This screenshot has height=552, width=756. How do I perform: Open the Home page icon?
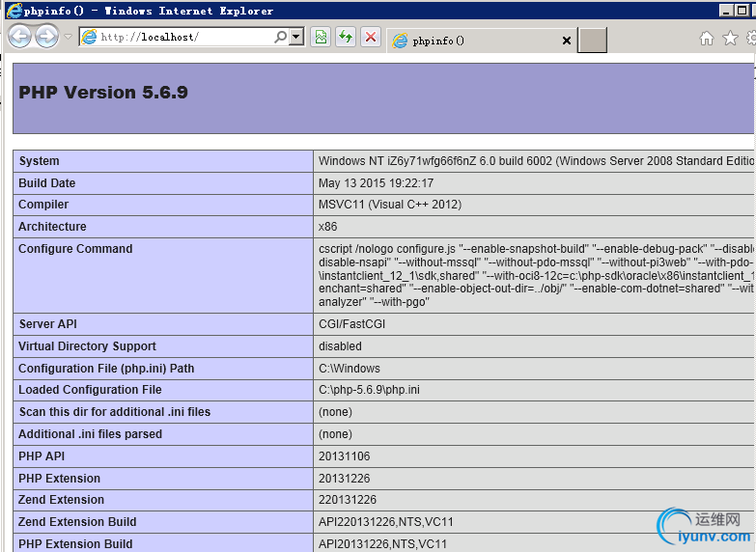pos(707,38)
